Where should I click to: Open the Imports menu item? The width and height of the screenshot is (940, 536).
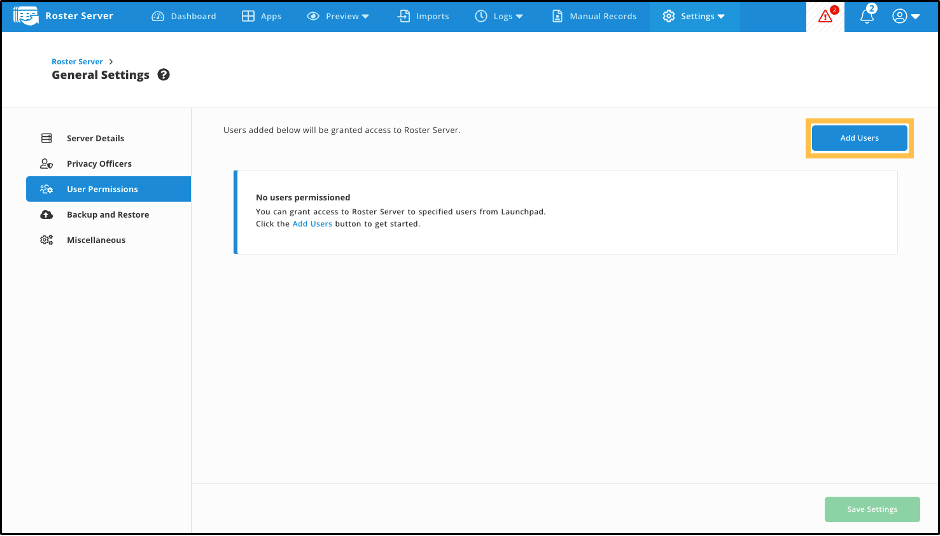pos(423,16)
